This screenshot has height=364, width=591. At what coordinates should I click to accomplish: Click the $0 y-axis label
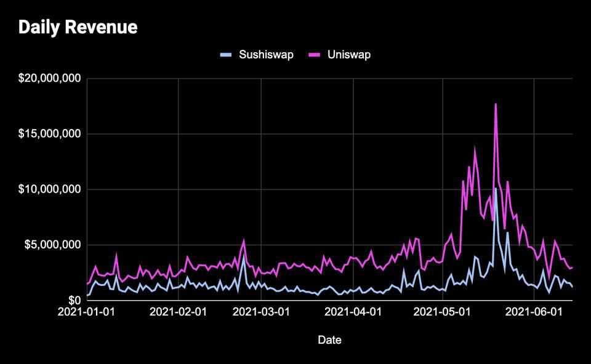tap(74, 300)
